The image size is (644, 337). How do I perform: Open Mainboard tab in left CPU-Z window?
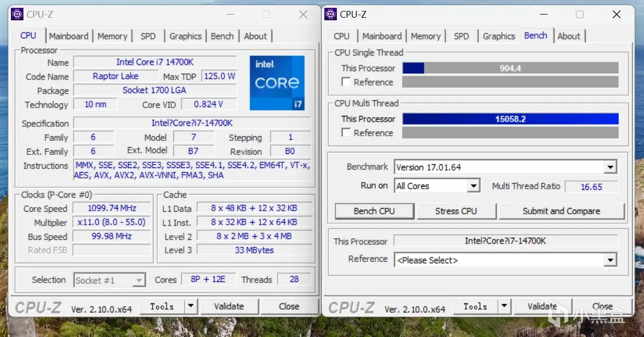point(69,36)
